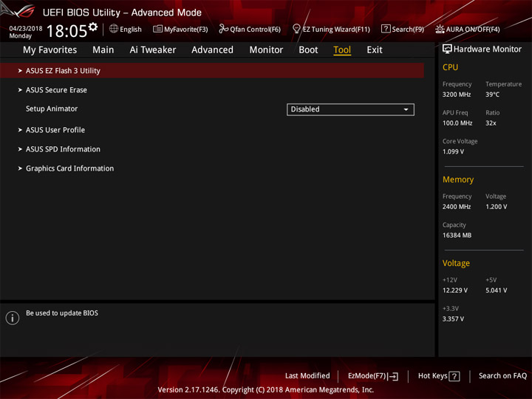Click Hot Keys button
Screen dimensions: 532x399
(x=439, y=376)
